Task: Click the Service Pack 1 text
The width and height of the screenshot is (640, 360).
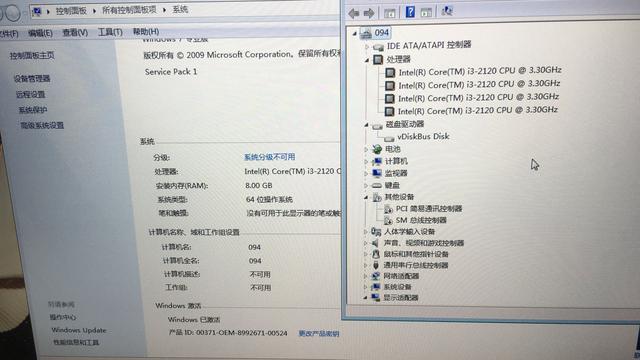Action: (171, 72)
